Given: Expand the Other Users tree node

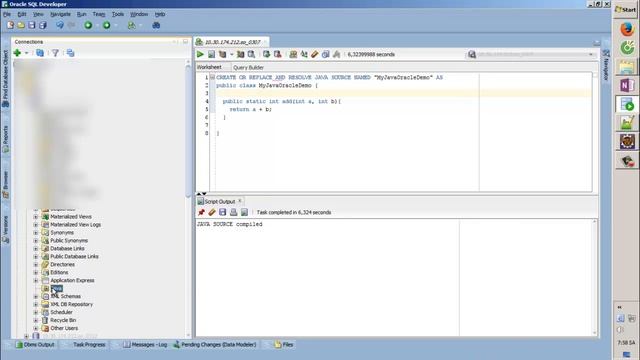Looking at the screenshot, I should click(x=36, y=328).
